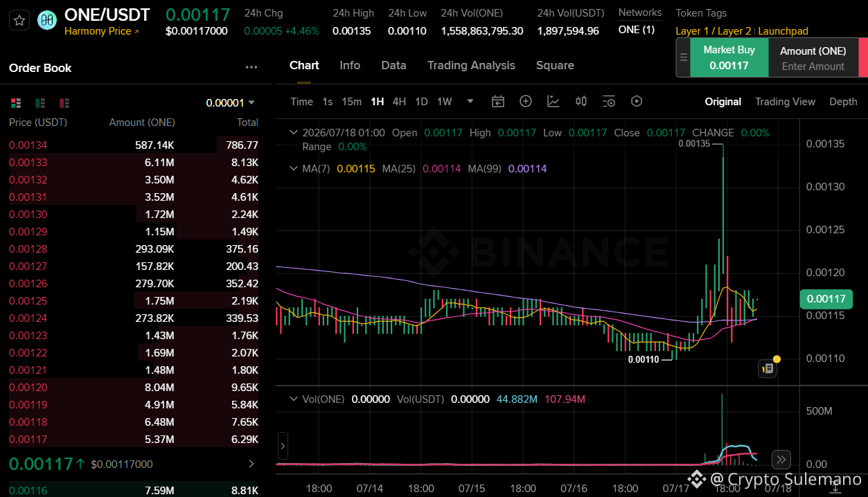
Task: Select the 1s interval
Action: click(328, 102)
